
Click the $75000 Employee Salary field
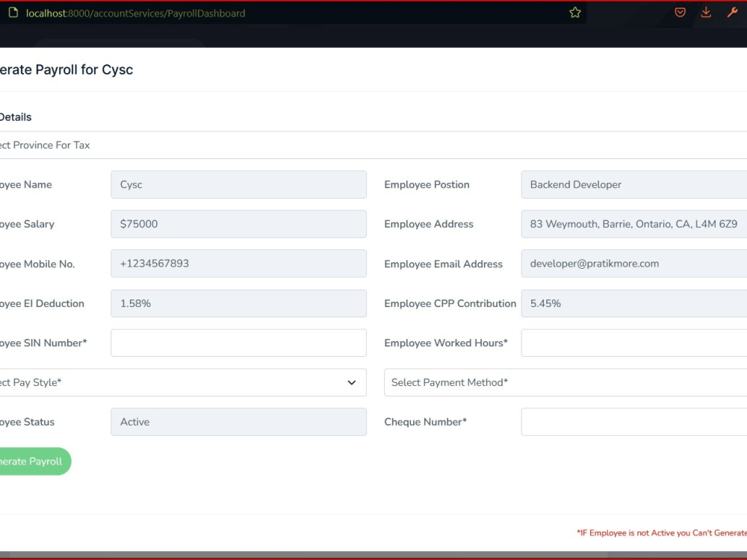(238, 224)
